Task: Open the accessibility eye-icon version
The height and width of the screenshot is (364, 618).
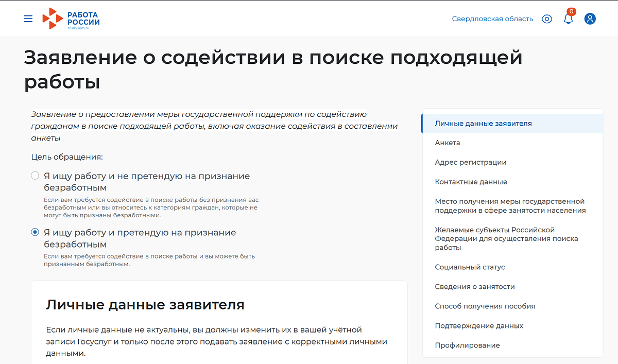Action: pos(547,19)
